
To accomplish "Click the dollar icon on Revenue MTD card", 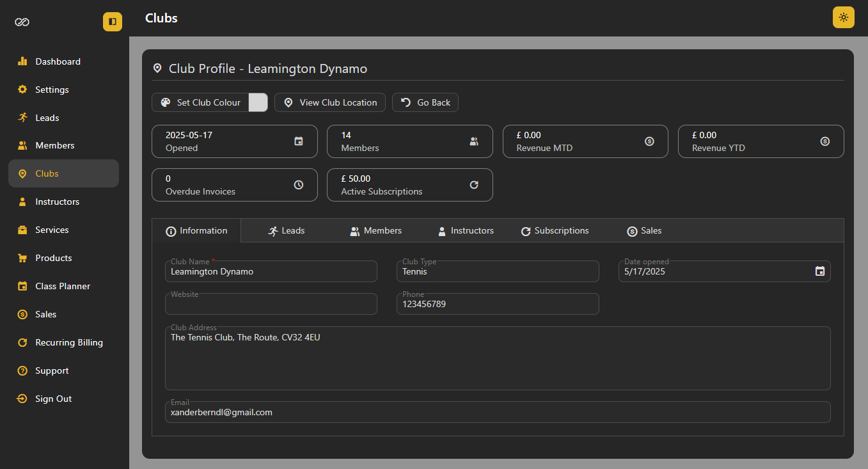I will pos(649,141).
